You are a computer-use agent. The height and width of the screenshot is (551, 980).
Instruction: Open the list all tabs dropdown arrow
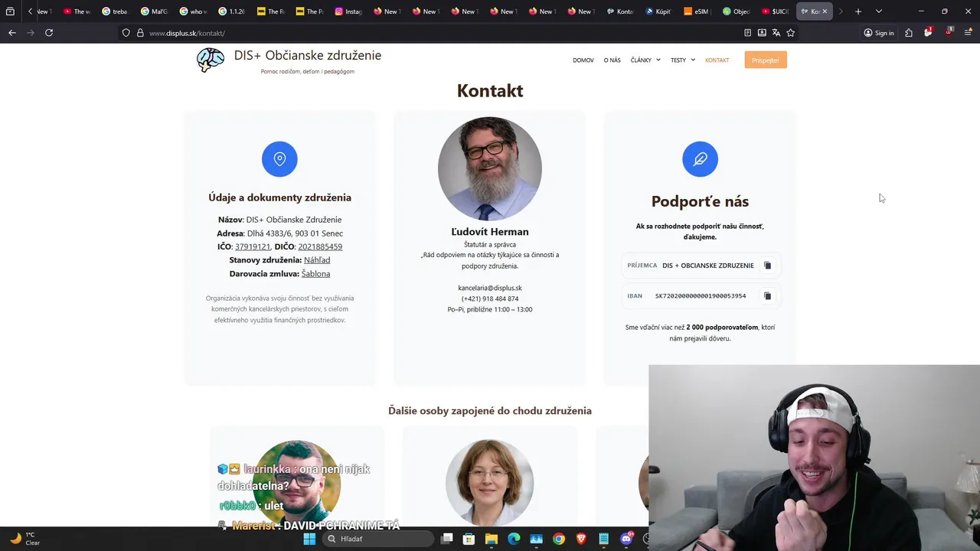878,11
